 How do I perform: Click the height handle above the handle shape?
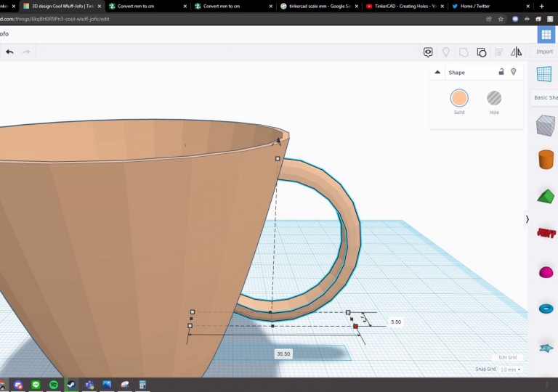pos(278,159)
